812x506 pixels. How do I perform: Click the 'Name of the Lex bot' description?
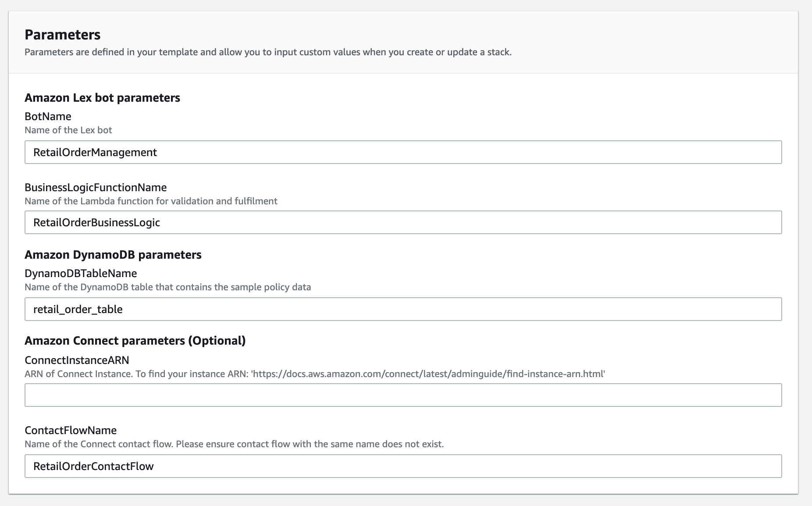click(68, 130)
